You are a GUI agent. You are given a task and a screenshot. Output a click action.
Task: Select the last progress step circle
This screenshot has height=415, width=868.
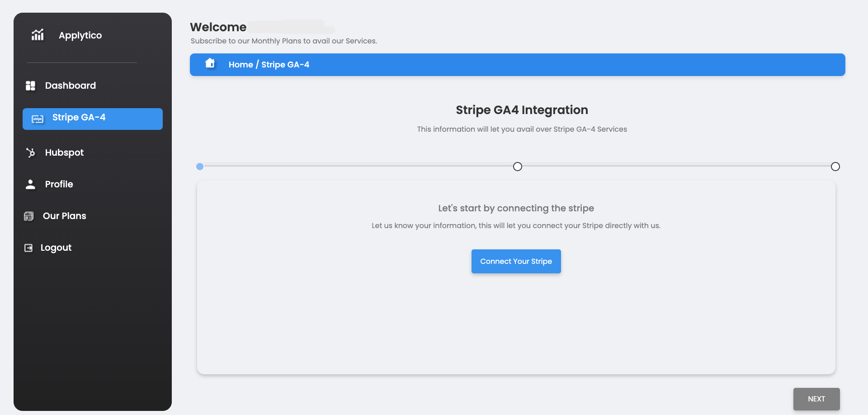(x=835, y=167)
